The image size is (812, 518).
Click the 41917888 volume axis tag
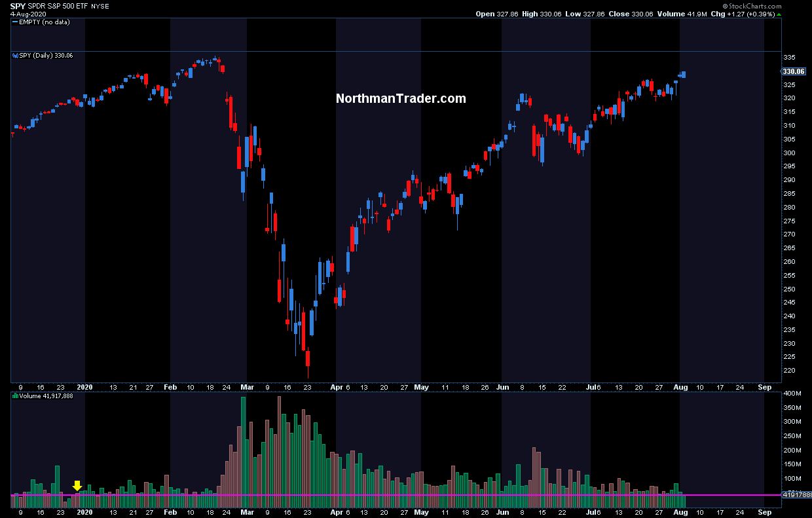(x=796, y=495)
